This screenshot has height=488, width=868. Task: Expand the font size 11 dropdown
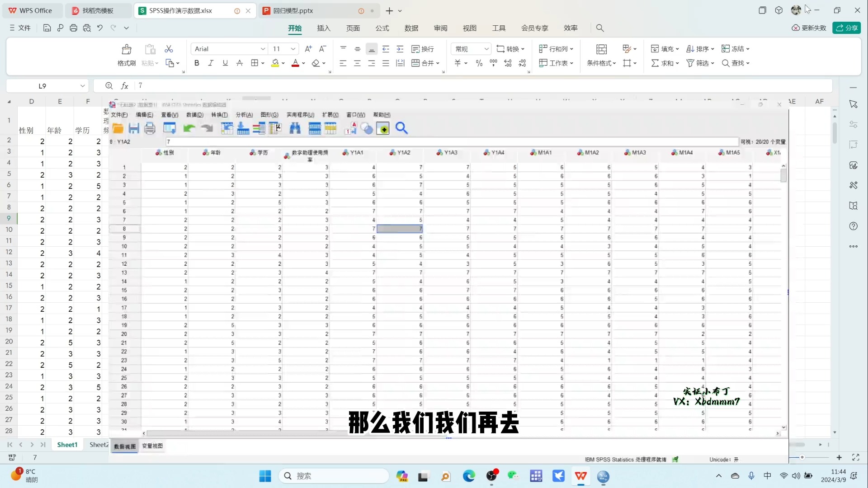point(293,49)
